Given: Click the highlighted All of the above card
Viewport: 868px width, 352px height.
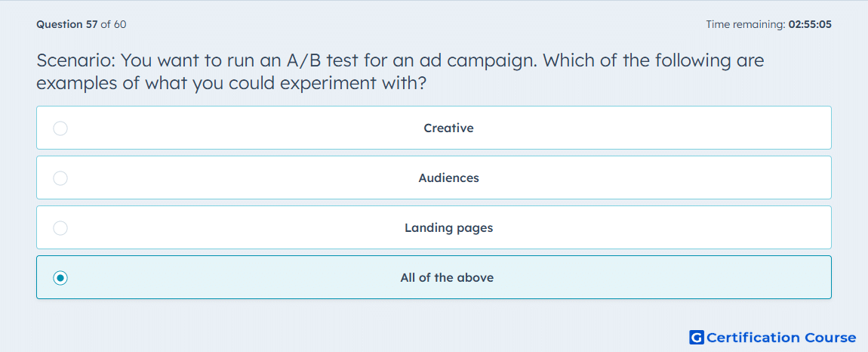Looking at the screenshot, I should (x=434, y=277).
